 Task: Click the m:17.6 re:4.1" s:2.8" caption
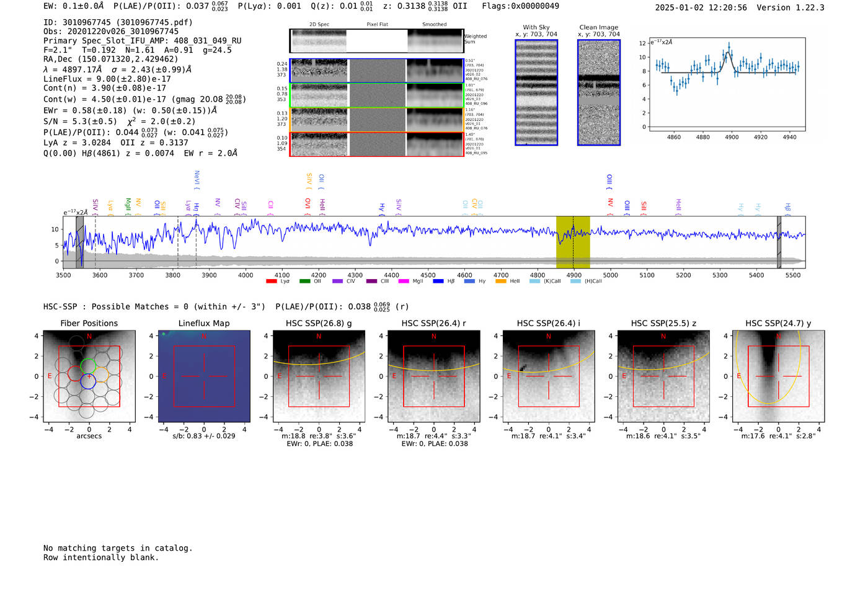[778, 436]
